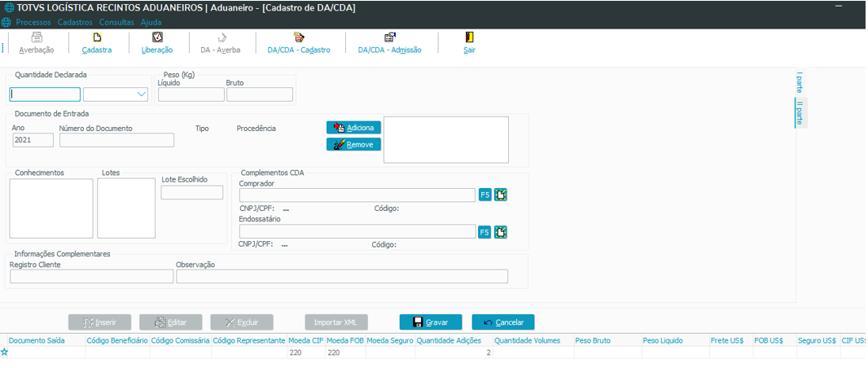The width and height of the screenshot is (868, 368).
Task: Open the Consultas menu
Action: pos(116,23)
